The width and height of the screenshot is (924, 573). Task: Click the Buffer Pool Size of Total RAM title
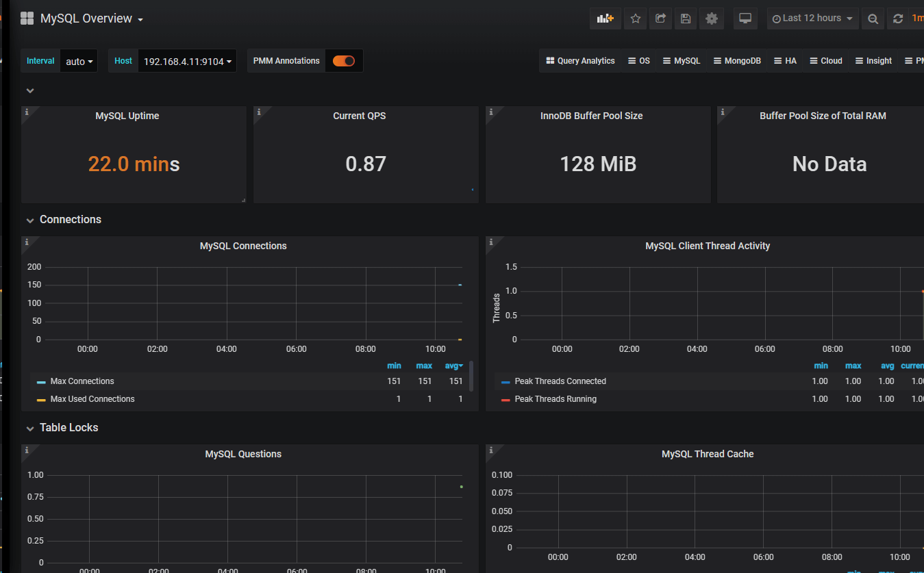click(823, 116)
